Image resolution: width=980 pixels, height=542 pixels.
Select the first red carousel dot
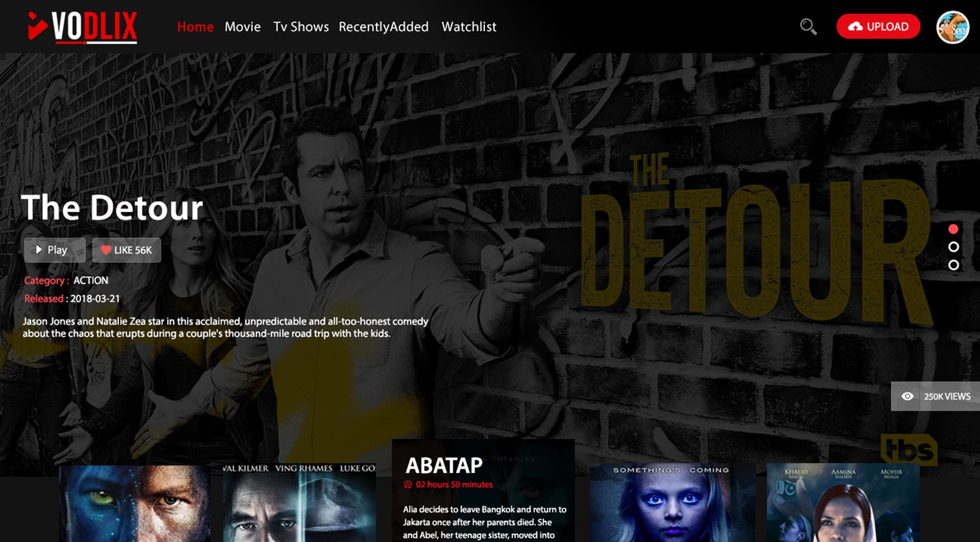click(953, 229)
